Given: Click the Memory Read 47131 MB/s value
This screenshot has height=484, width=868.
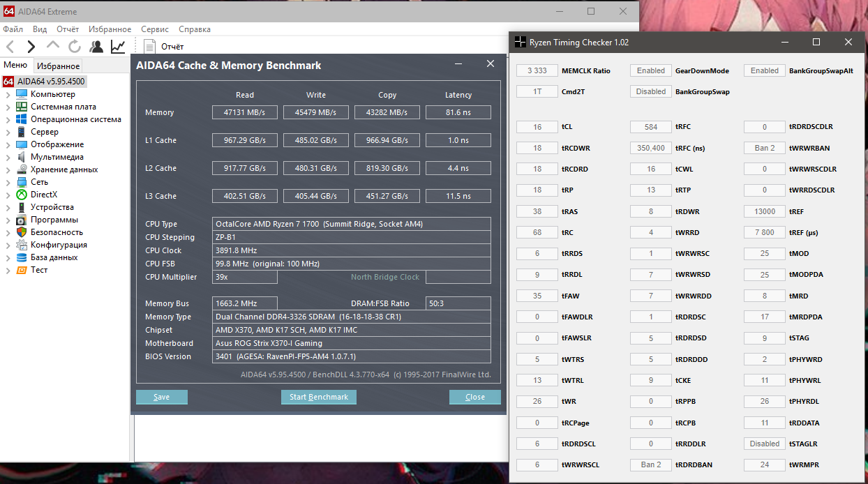Looking at the screenshot, I should [245, 112].
